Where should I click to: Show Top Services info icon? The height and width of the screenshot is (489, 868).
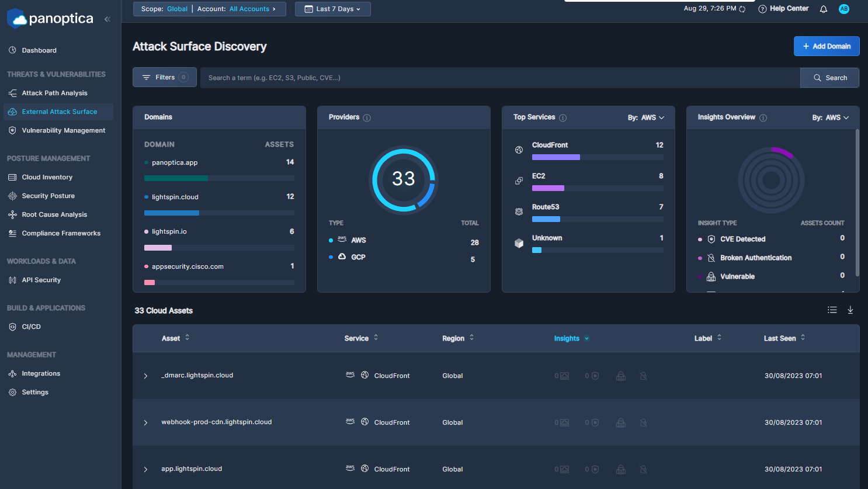pyautogui.click(x=563, y=118)
